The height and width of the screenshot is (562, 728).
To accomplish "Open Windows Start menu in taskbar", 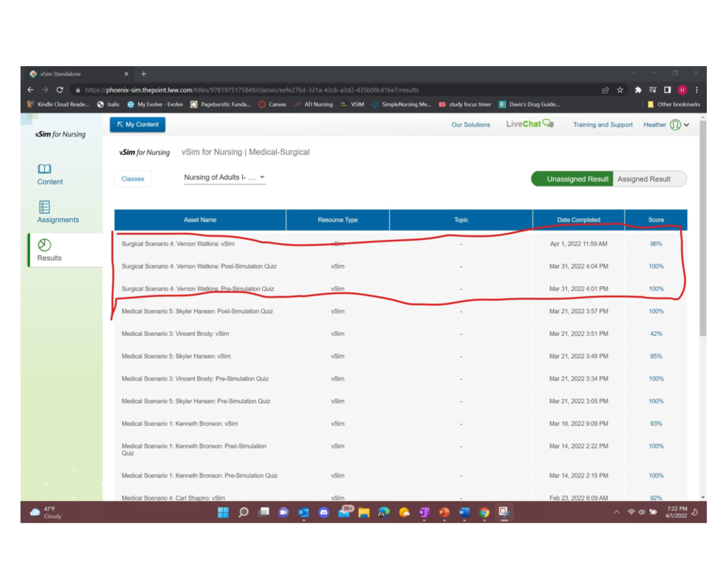I will coord(223,512).
